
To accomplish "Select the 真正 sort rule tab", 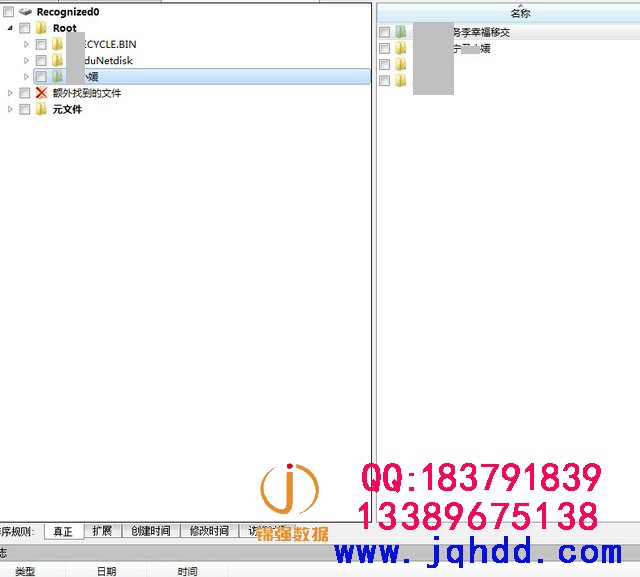I will tap(63, 531).
